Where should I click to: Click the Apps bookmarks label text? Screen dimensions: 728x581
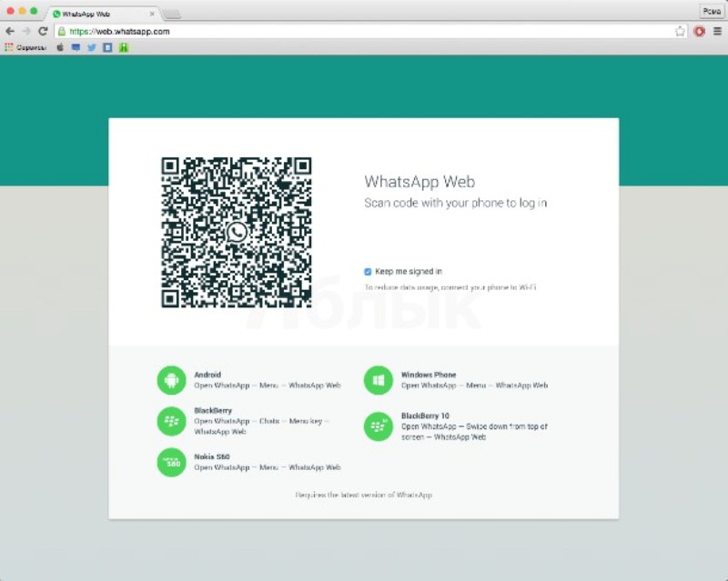[x=31, y=47]
